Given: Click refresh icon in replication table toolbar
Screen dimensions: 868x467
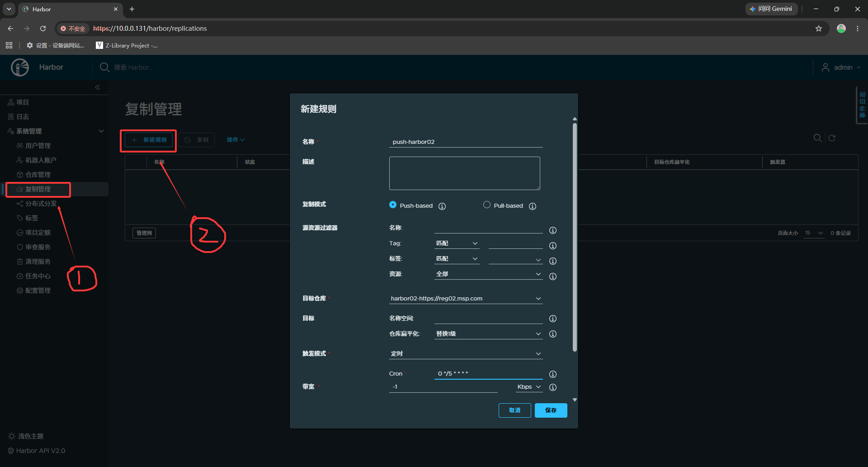Looking at the screenshot, I should [x=832, y=138].
